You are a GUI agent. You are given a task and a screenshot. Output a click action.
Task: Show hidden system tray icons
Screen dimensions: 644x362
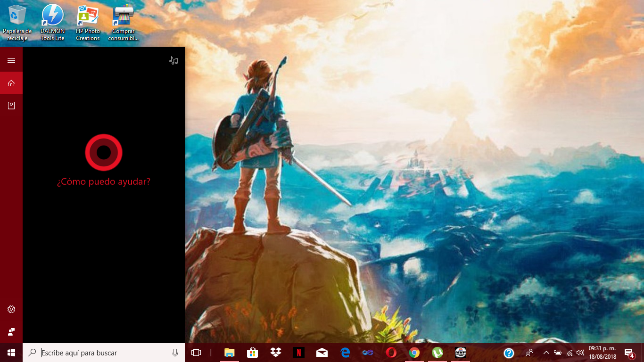[546, 353]
